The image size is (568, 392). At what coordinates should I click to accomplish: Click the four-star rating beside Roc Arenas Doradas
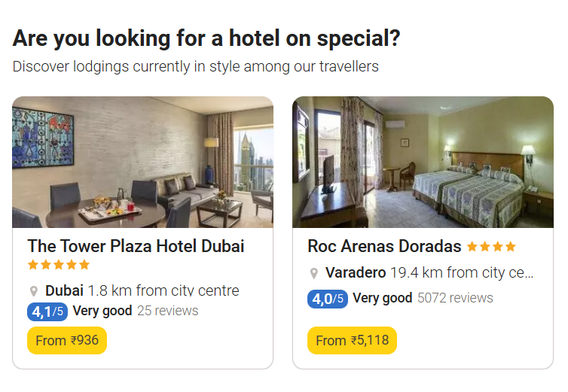pos(491,247)
